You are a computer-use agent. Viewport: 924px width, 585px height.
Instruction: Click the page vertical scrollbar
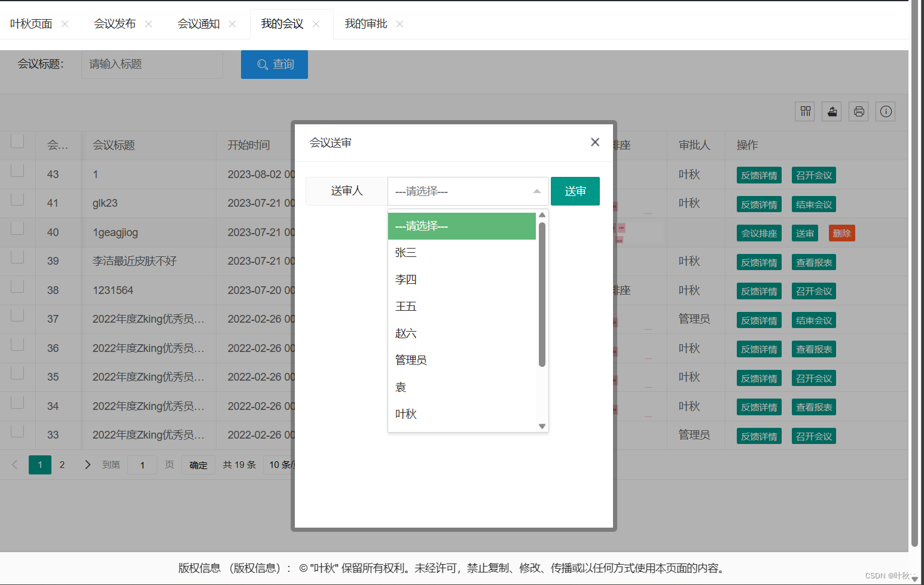914,273
